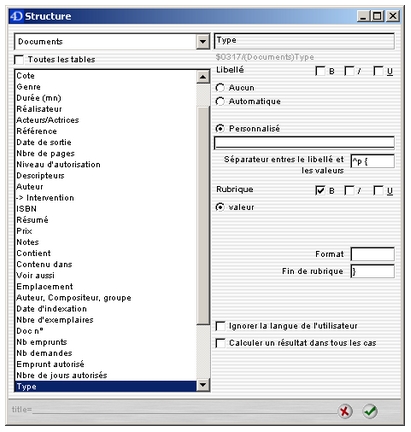The image size is (411, 432).
Task: Click the Fin de rubrique field
Action: (x=373, y=271)
